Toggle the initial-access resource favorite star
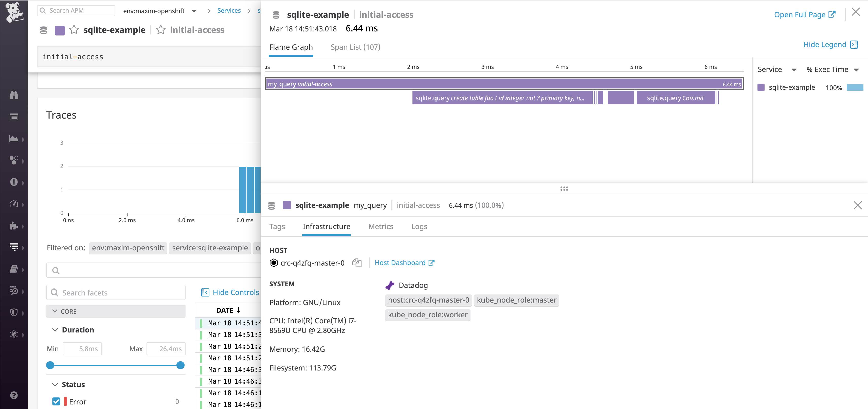The width and height of the screenshot is (868, 409). 161,30
